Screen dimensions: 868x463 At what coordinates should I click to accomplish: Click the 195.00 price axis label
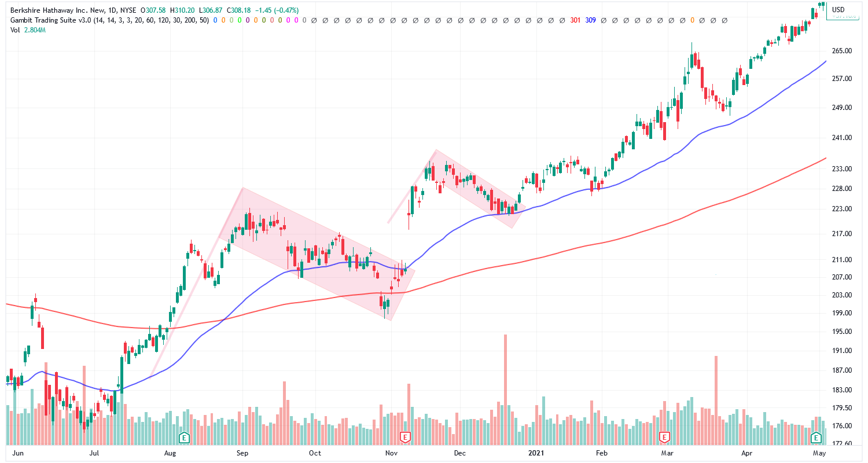(841, 332)
